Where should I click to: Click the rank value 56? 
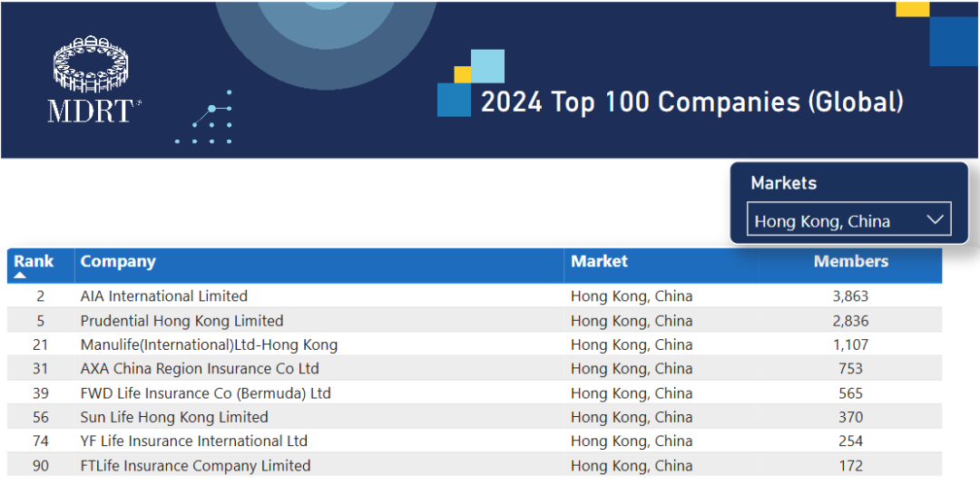[40, 417]
